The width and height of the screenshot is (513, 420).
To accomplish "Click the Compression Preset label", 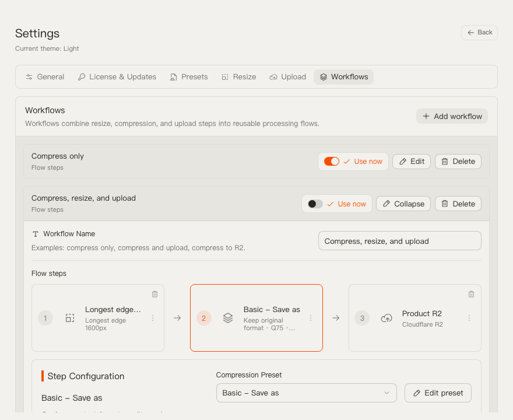I will click(249, 375).
